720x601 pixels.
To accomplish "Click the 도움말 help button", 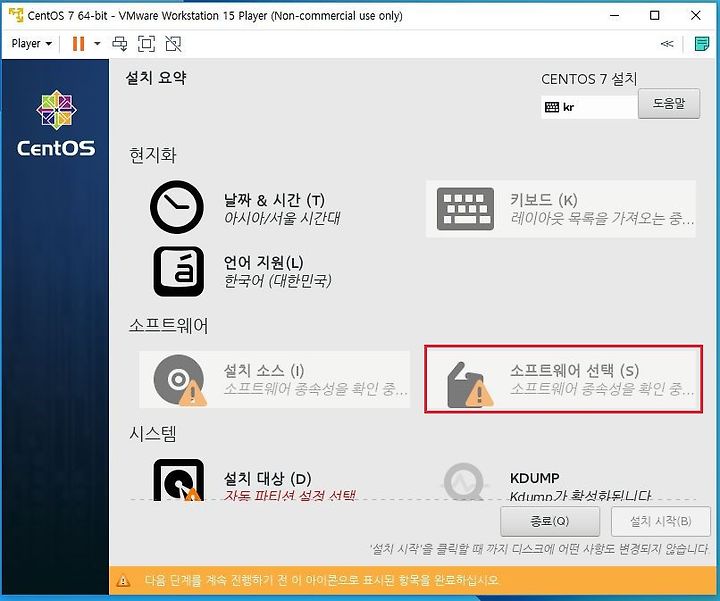I will [x=669, y=104].
